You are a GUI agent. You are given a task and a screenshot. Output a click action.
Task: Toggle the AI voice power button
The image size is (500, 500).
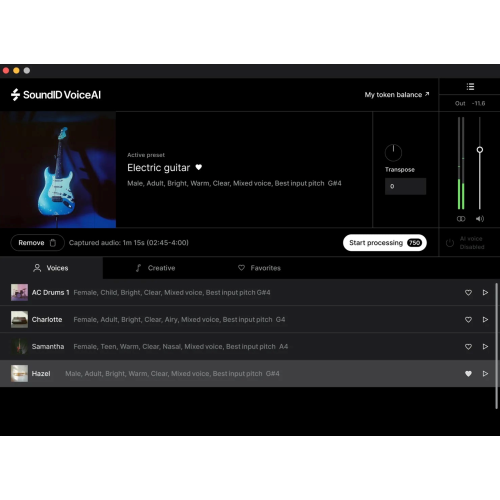point(450,243)
